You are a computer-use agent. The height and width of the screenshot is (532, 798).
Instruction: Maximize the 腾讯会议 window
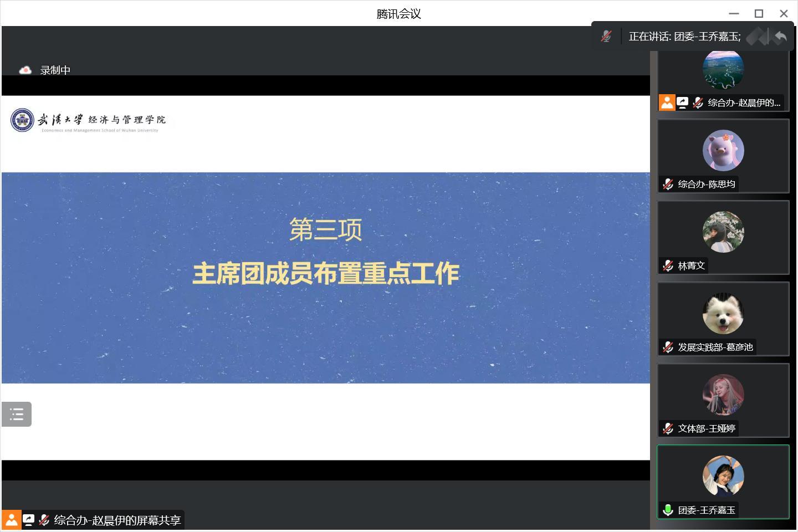pyautogui.click(x=759, y=13)
